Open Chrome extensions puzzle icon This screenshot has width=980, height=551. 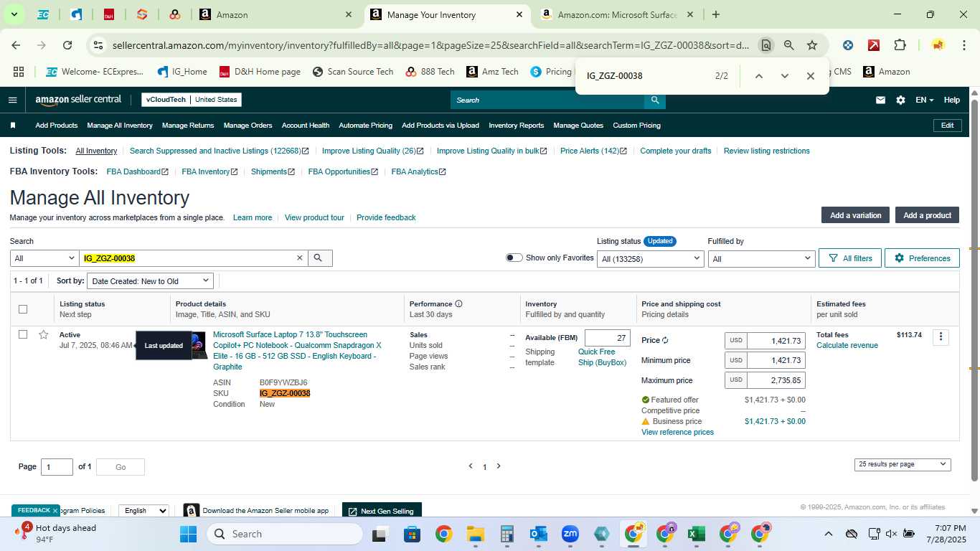900,45
